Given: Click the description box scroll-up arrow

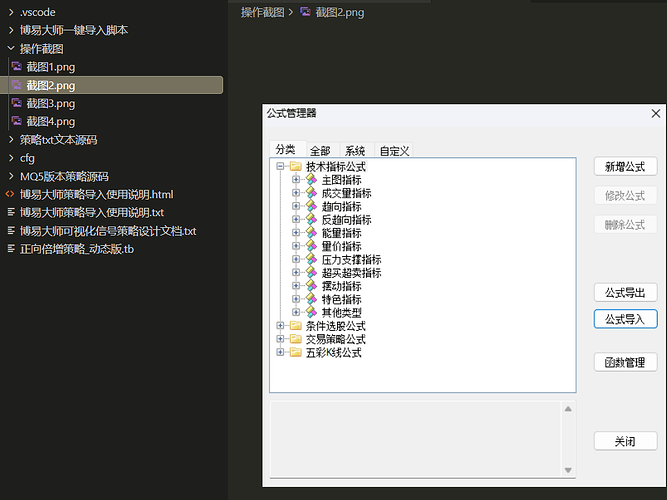Looking at the screenshot, I should pyautogui.click(x=568, y=409).
